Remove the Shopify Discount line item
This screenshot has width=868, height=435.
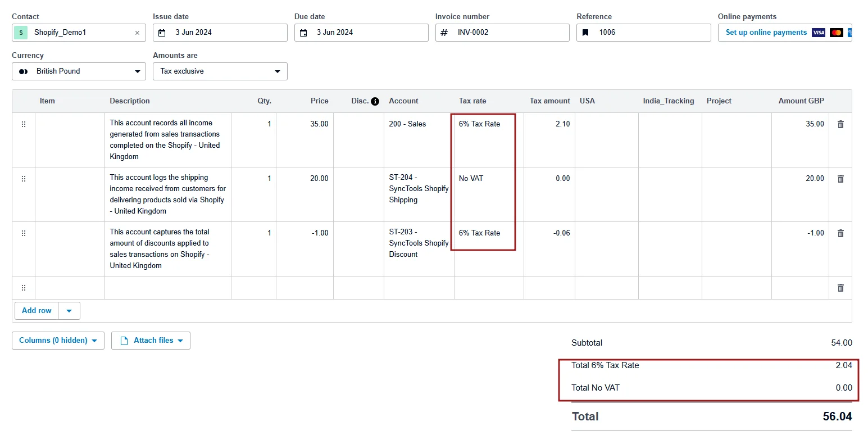pyautogui.click(x=840, y=233)
